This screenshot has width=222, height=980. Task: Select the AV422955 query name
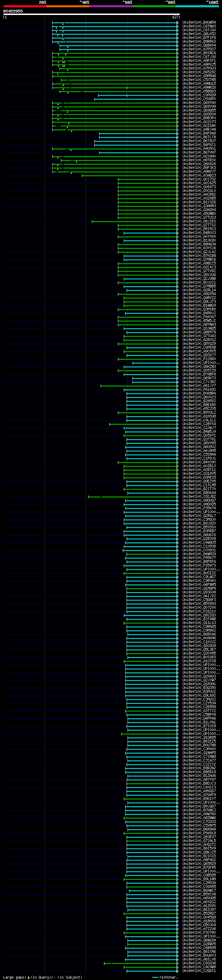(x=13, y=11)
